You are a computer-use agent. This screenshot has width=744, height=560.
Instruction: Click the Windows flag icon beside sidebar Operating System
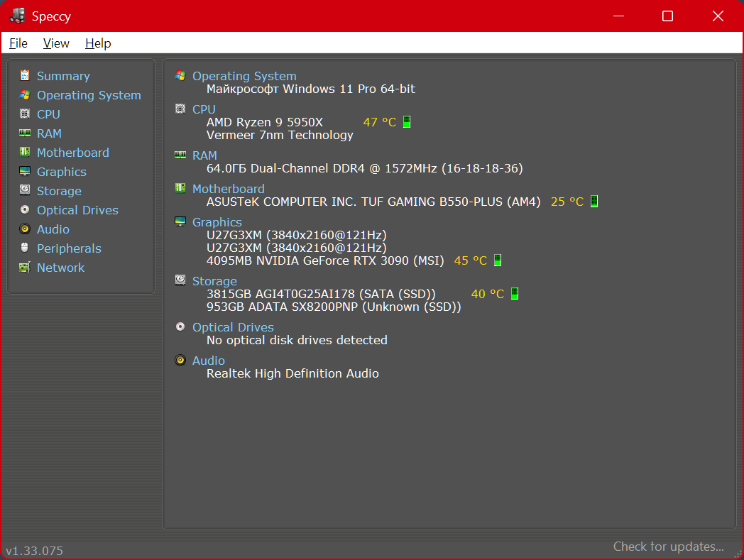pyautogui.click(x=25, y=95)
